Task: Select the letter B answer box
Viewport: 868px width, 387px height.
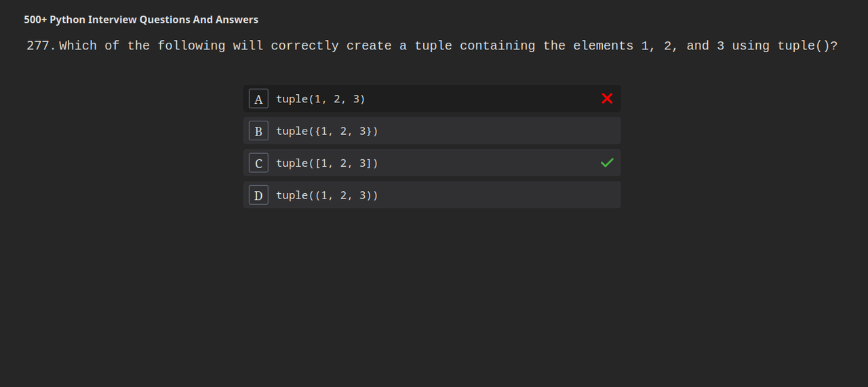Action: click(x=258, y=131)
